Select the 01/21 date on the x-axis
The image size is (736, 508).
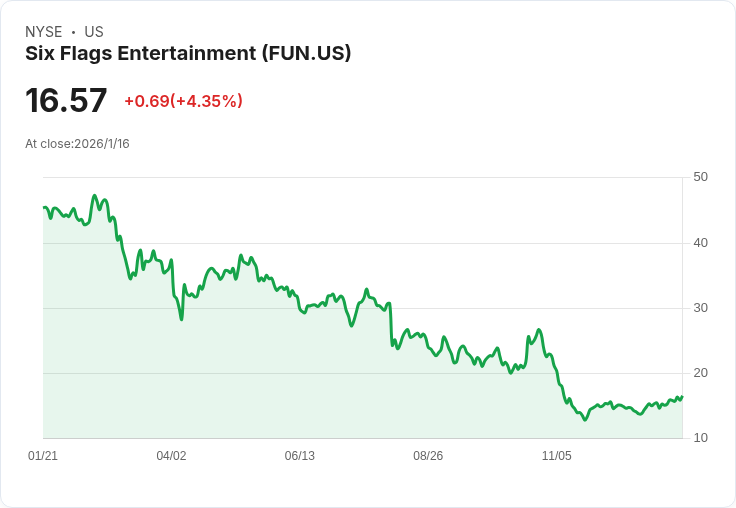(x=43, y=456)
